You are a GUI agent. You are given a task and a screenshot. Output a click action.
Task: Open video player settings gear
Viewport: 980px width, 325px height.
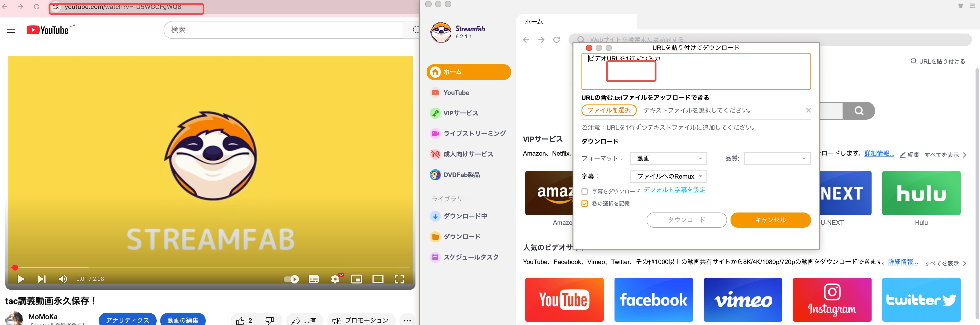[x=335, y=279]
